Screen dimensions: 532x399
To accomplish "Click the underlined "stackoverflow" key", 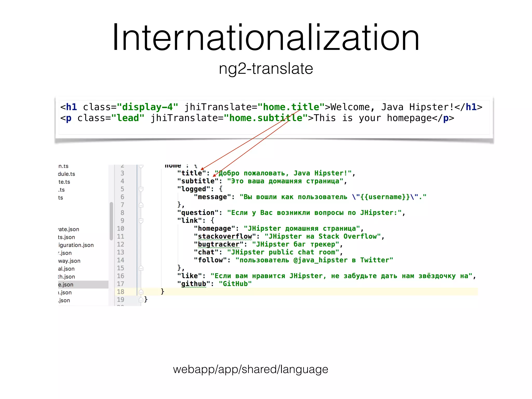I will (225, 236).
